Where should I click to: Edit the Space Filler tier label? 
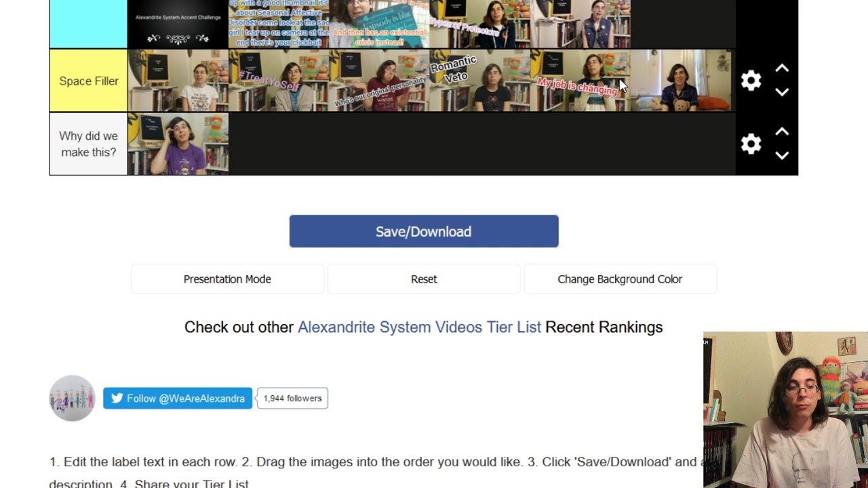(x=88, y=81)
